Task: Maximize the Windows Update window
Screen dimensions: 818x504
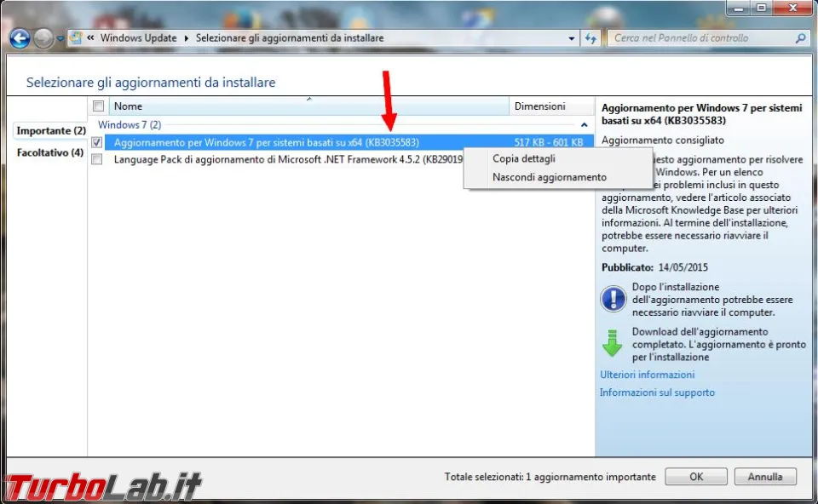Action: pos(762,8)
